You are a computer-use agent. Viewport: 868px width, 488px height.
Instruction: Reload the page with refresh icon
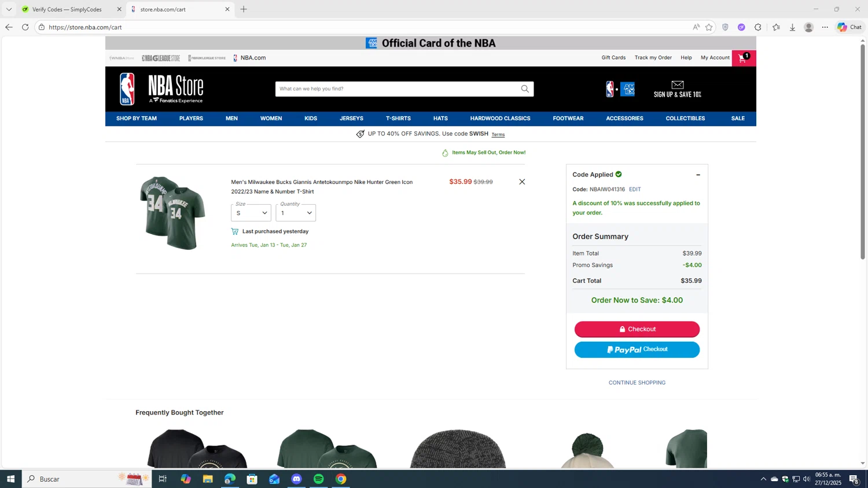pos(25,27)
